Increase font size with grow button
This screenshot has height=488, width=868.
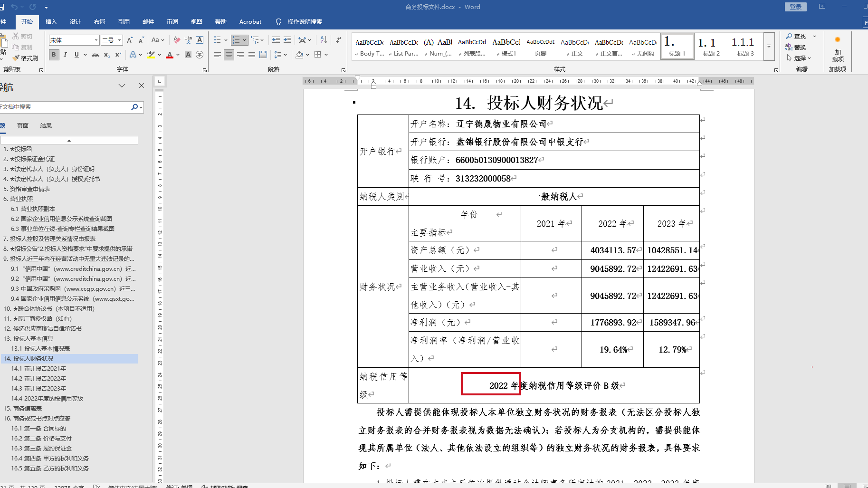[130, 40]
